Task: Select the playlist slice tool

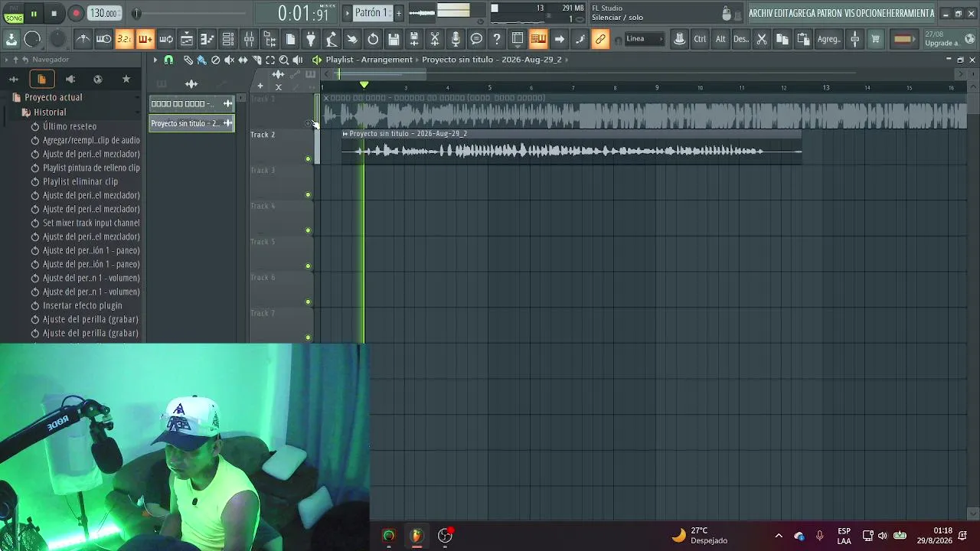Action: click(x=256, y=60)
